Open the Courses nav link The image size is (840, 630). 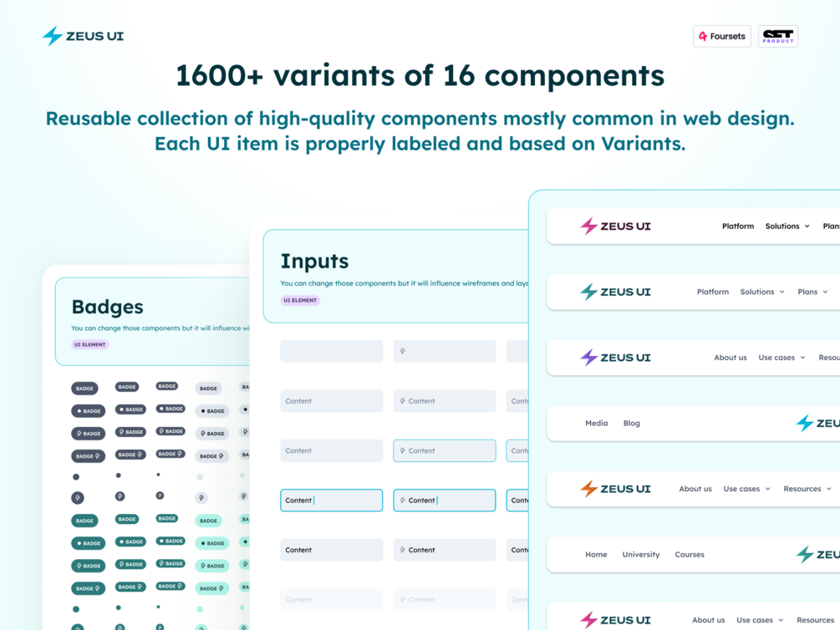[x=690, y=555]
